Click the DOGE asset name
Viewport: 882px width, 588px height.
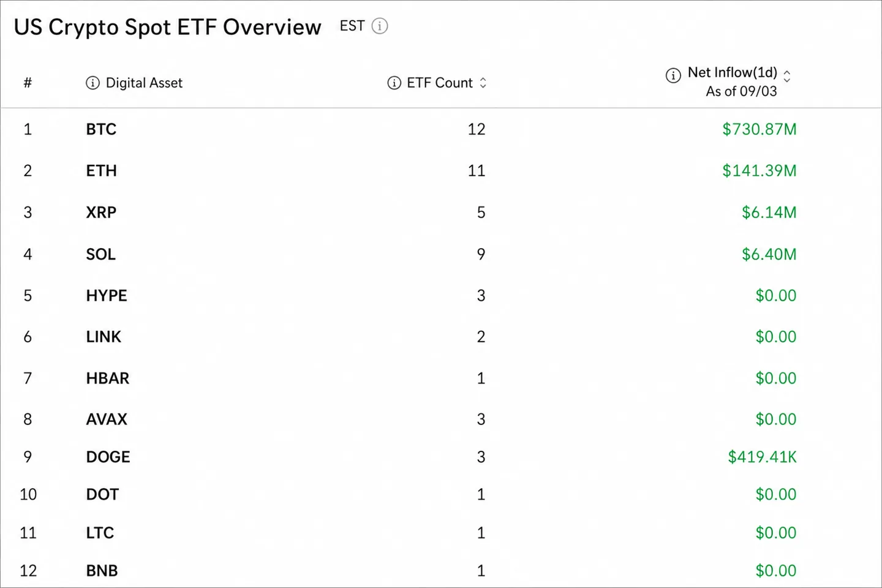(x=108, y=457)
